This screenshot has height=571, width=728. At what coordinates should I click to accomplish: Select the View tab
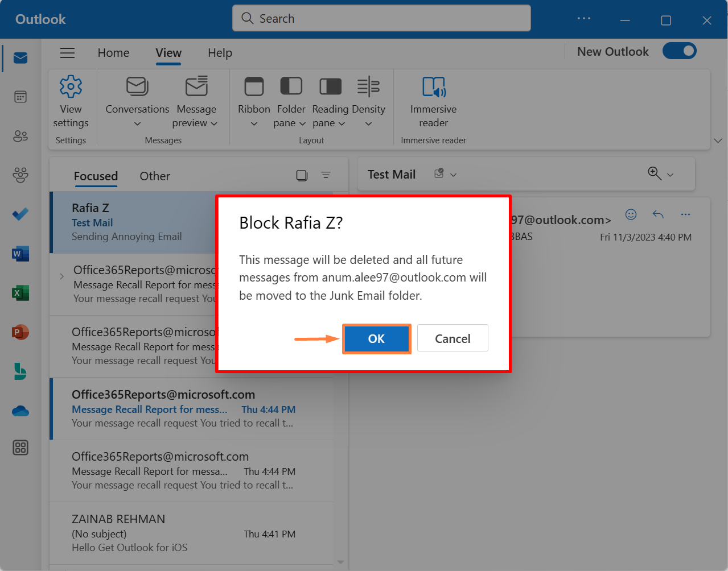(x=168, y=53)
